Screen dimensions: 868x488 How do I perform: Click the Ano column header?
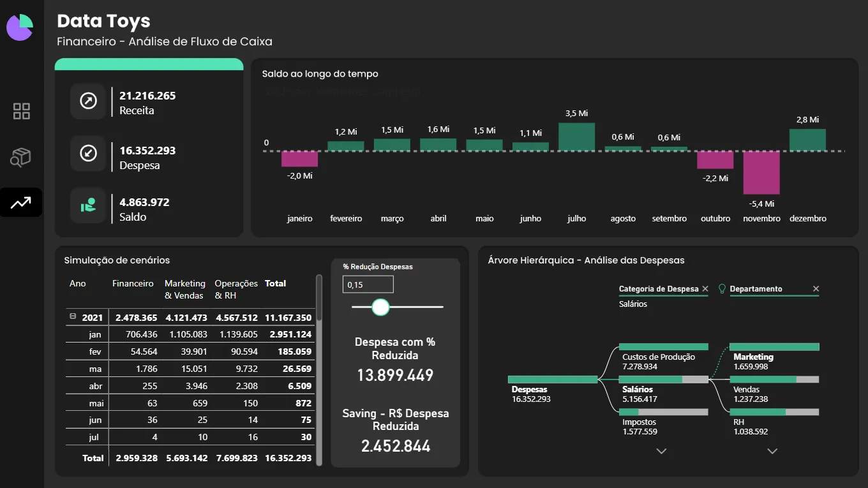(x=77, y=283)
